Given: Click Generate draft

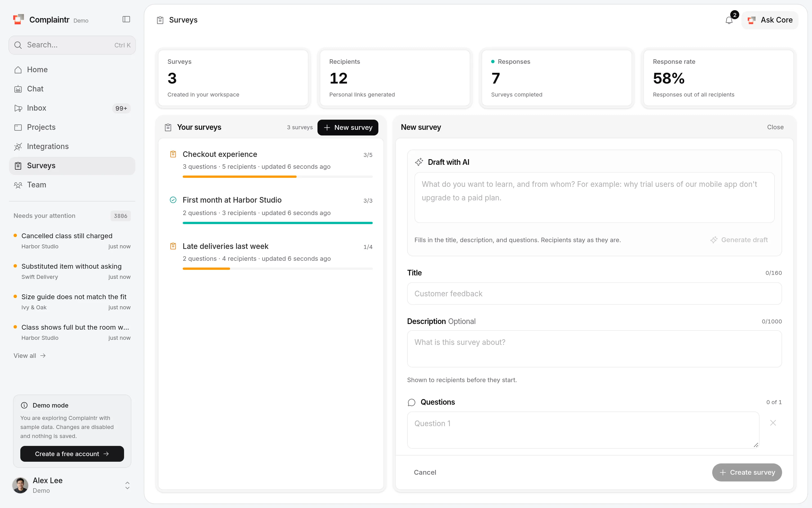Looking at the screenshot, I should pos(739,240).
